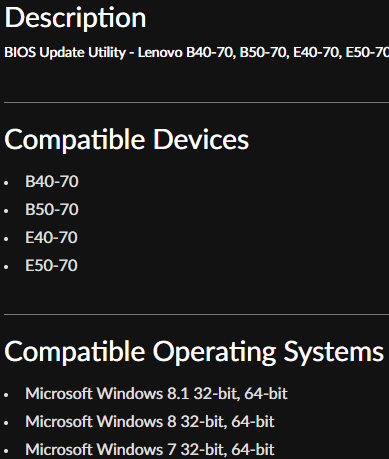
Task: Click the bullet beside Windows 8 entry
Action: [6, 423]
